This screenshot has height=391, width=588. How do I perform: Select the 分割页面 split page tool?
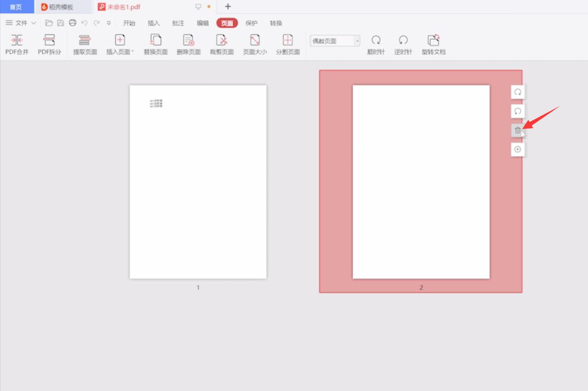(x=288, y=45)
